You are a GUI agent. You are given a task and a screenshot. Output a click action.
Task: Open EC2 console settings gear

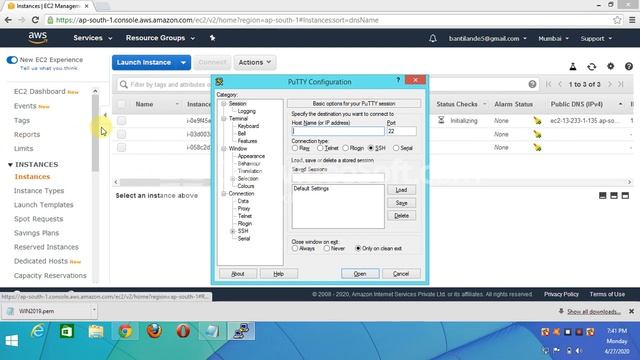point(610,66)
